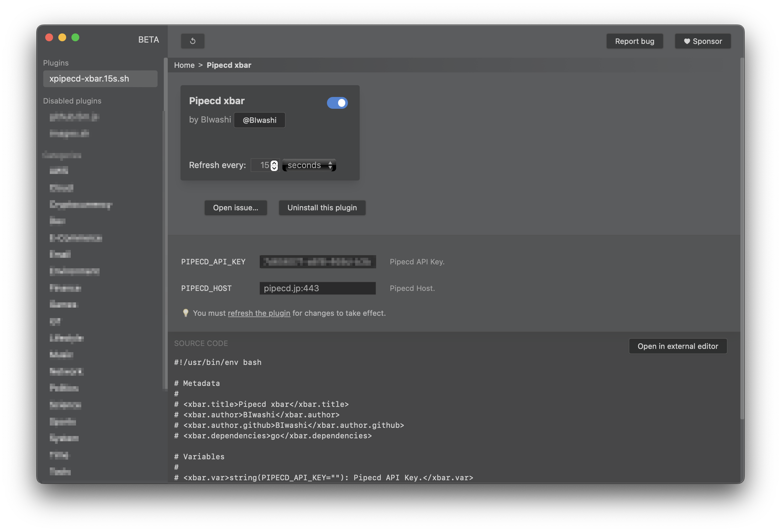The width and height of the screenshot is (781, 532).
Task: Click Uninstall this plugin button
Action: click(x=322, y=208)
